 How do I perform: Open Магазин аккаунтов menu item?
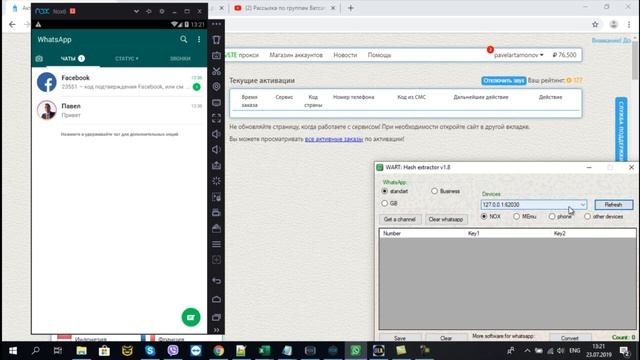point(296,55)
